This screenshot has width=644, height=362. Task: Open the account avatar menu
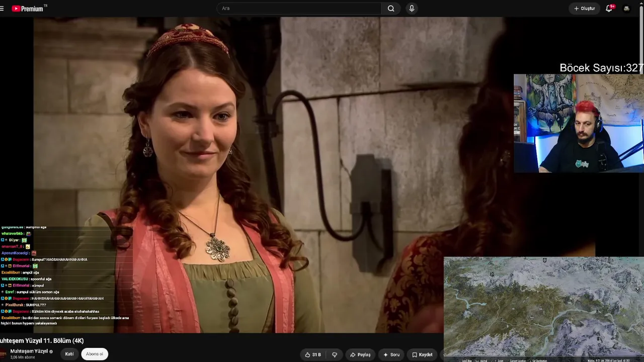point(626,9)
